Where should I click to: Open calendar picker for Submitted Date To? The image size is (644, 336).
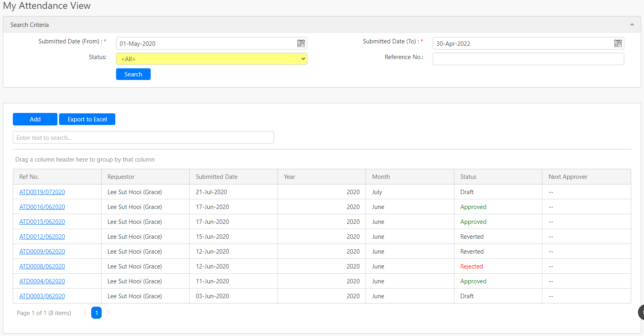tap(618, 43)
